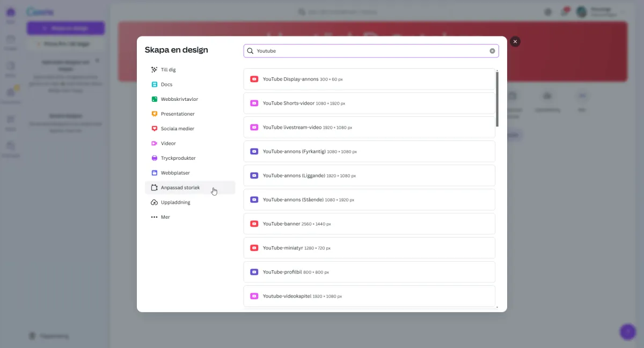Screen dimensions: 644x348
Task: Expand the Mer menu item
Action: point(190,217)
